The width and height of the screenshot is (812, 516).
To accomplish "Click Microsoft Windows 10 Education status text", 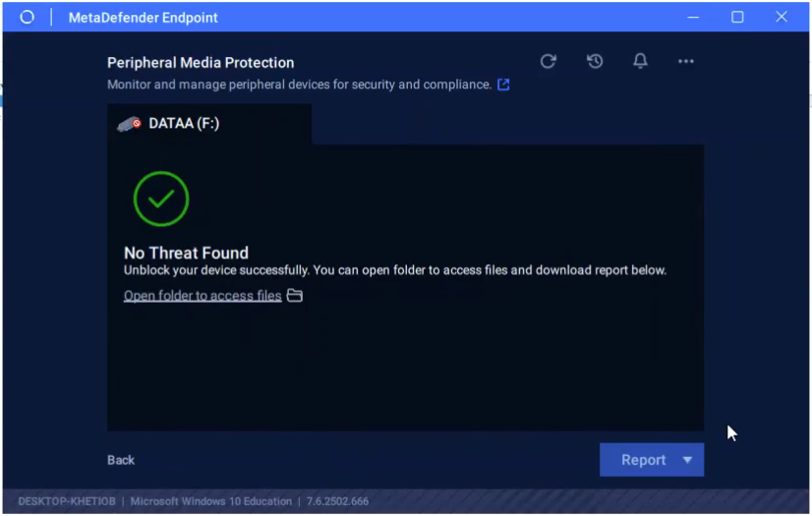I will coord(210,501).
